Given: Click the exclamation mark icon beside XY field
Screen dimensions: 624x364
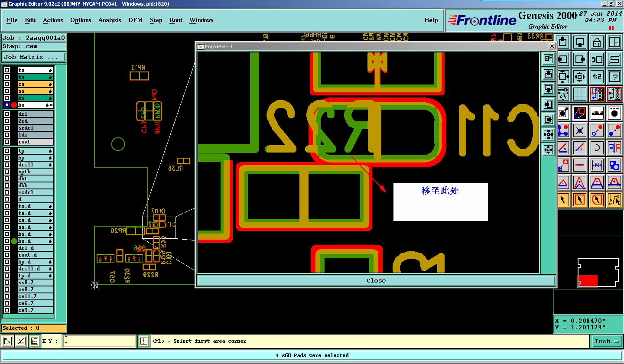Looking at the screenshot, I should [144, 341].
